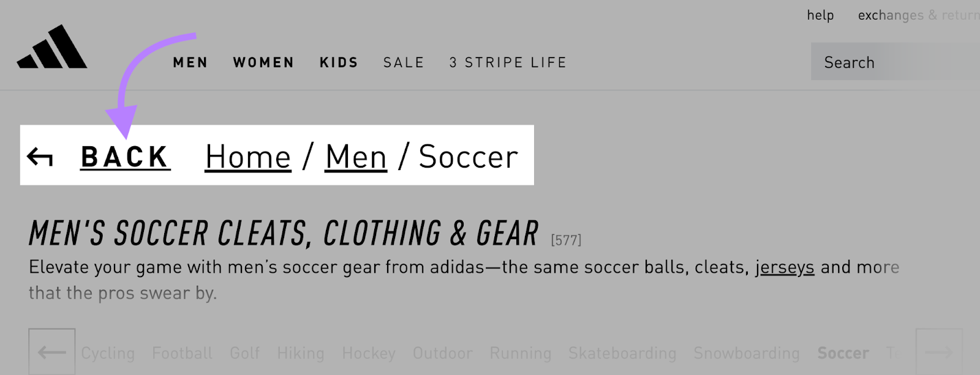Open the MEN navigation menu

(190, 62)
